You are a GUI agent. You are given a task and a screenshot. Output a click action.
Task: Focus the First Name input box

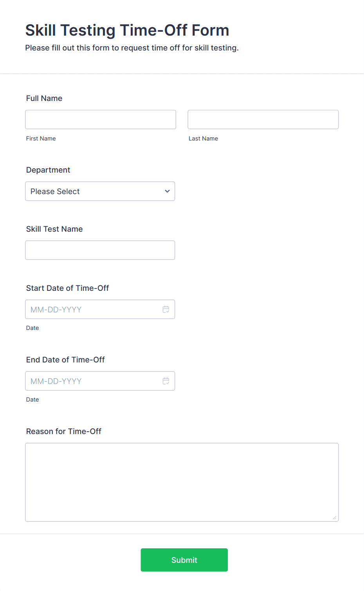coord(101,119)
